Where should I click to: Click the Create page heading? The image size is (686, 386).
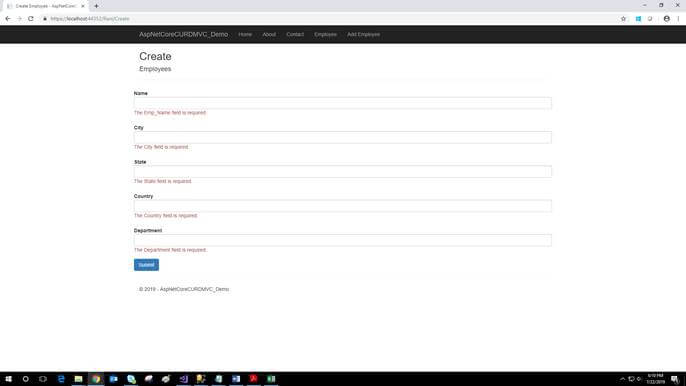pos(155,56)
